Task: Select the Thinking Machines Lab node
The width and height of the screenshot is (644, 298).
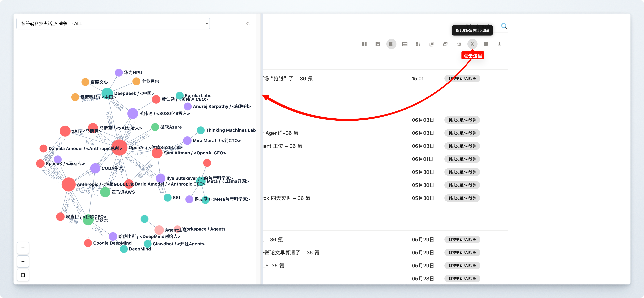Action: pyautogui.click(x=201, y=130)
